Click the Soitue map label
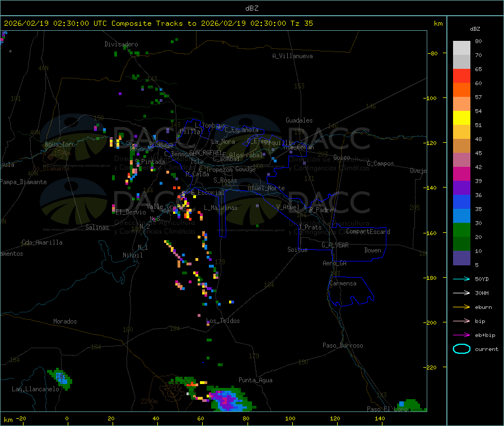This screenshot has height=426, width=504. [297, 250]
